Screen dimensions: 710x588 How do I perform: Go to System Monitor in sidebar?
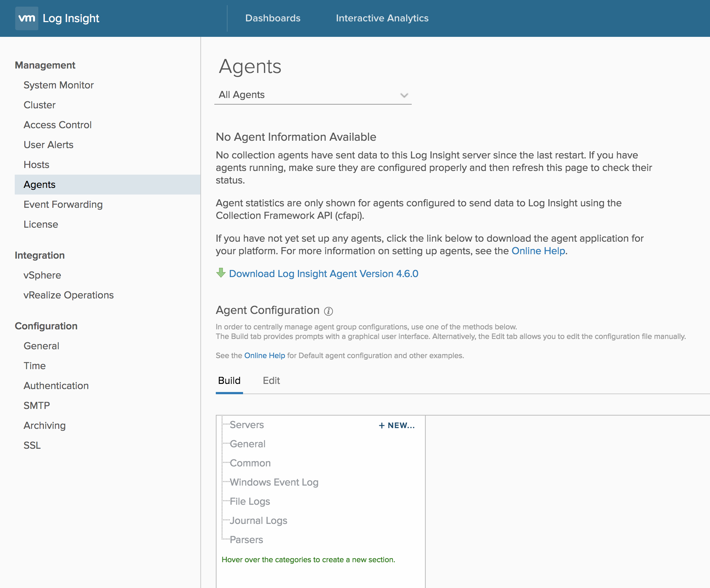[x=59, y=85]
